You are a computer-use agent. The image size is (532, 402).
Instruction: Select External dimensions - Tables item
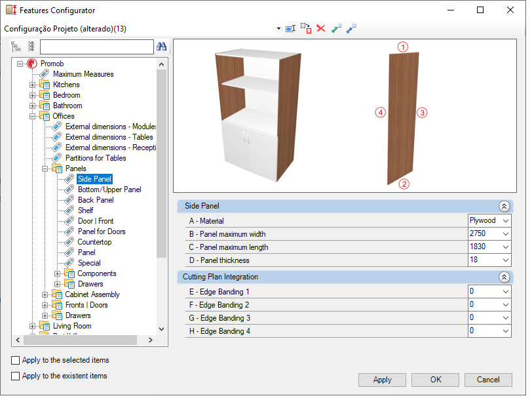pos(109,137)
